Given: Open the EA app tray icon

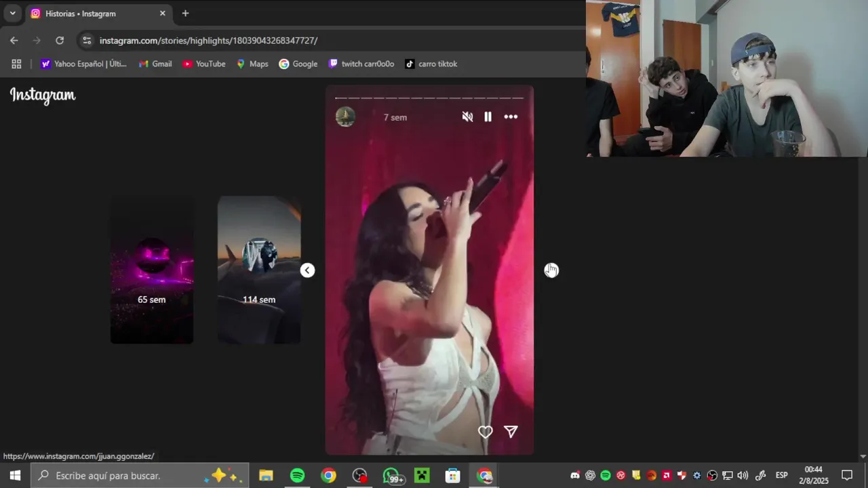Looking at the screenshot, I should (x=652, y=475).
